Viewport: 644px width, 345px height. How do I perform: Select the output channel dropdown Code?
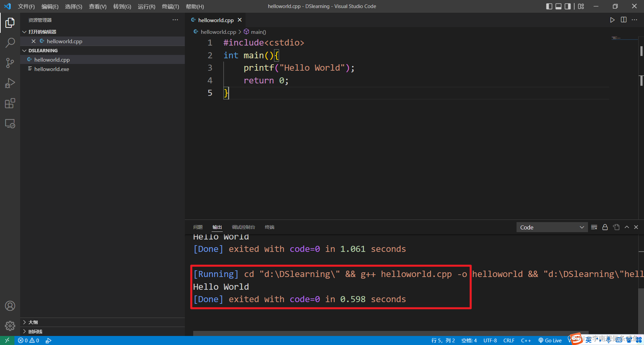[x=552, y=227]
